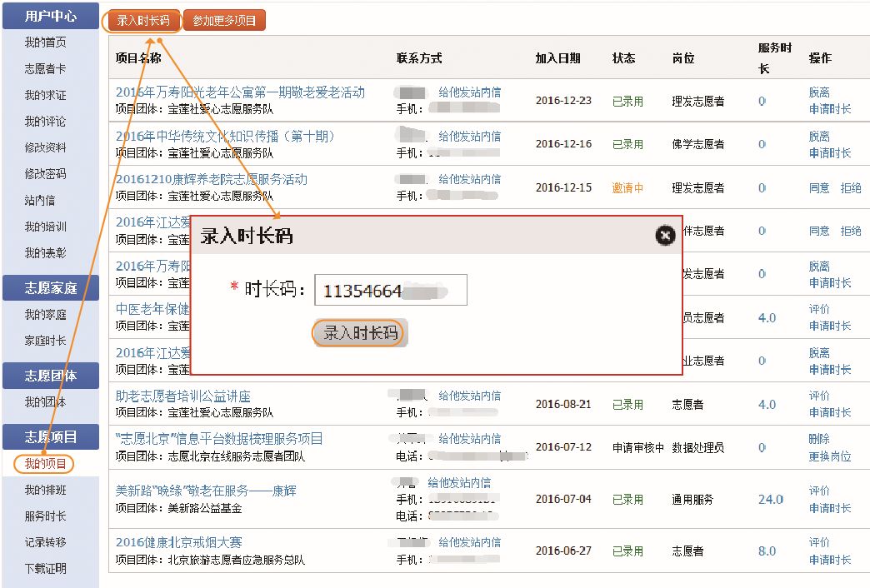This screenshot has width=870, height=588.
Task: Click 更换岗位 for 数据处理员 application
Action: (829, 456)
